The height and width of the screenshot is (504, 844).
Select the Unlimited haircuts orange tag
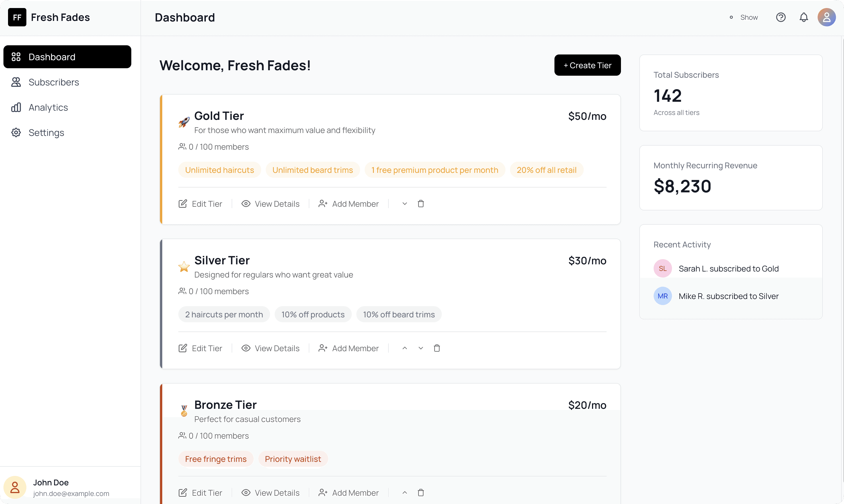[219, 170]
